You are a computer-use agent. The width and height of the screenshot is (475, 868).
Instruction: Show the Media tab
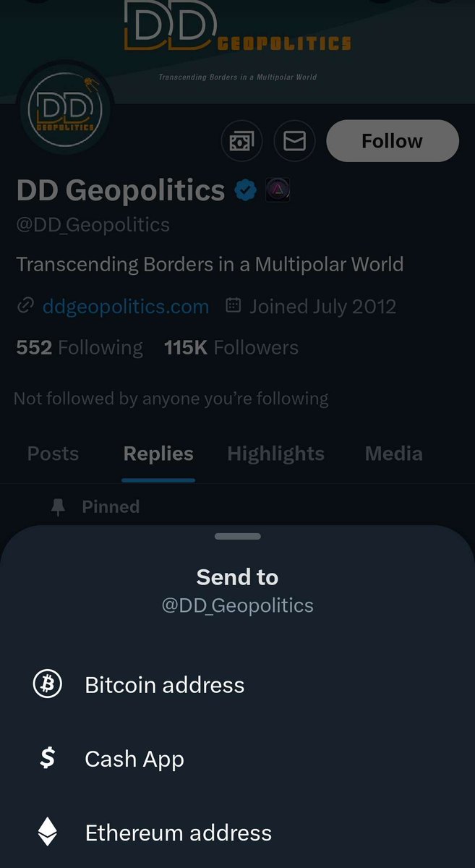(x=393, y=454)
